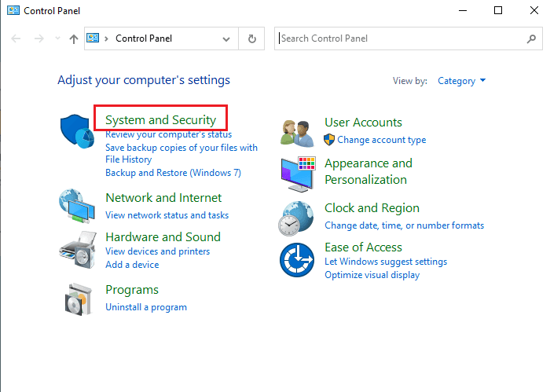
Task: Open Backup and Restore (Windows 7)
Action: (x=174, y=173)
